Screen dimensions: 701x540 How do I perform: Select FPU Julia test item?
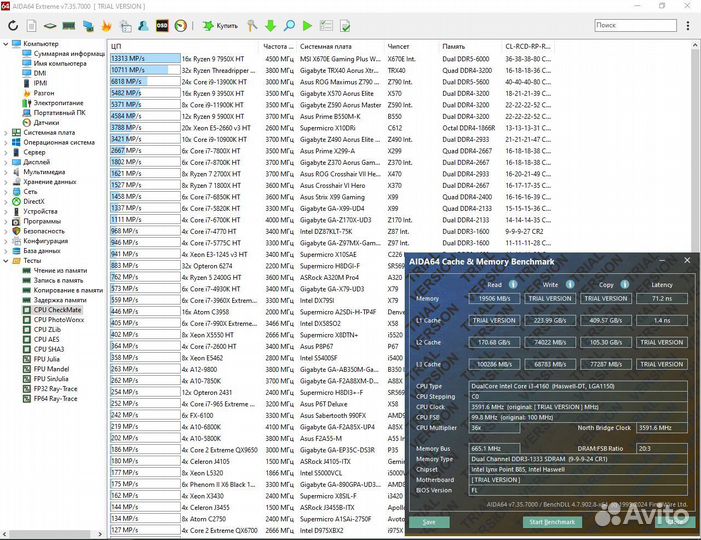pos(48,358)
